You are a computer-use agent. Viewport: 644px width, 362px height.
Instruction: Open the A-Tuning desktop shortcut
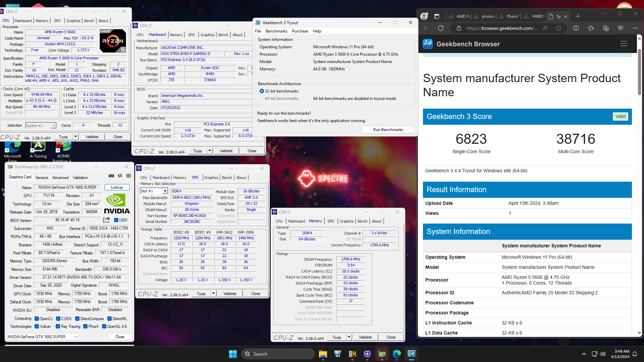click(x=38, y=150)
